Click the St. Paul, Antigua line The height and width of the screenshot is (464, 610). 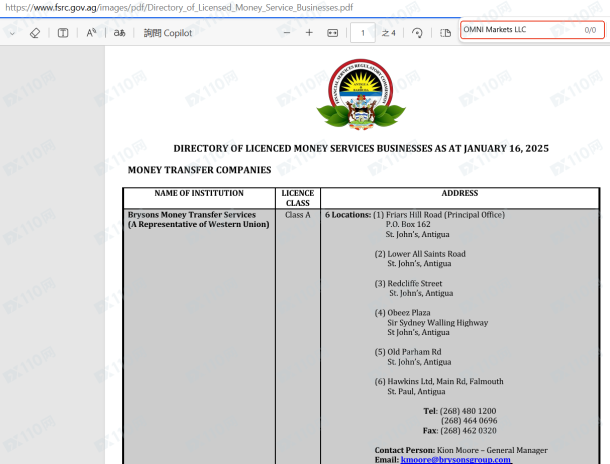point(416,391)
